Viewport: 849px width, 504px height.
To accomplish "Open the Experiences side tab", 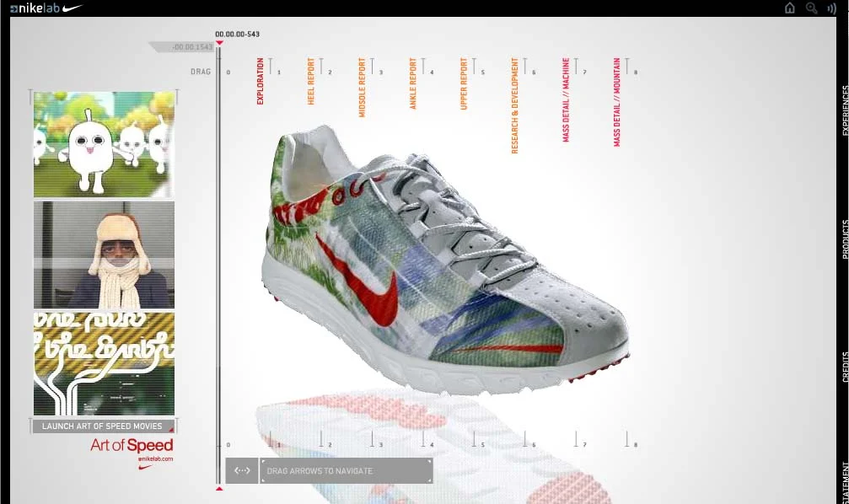I will click(845, 110).
